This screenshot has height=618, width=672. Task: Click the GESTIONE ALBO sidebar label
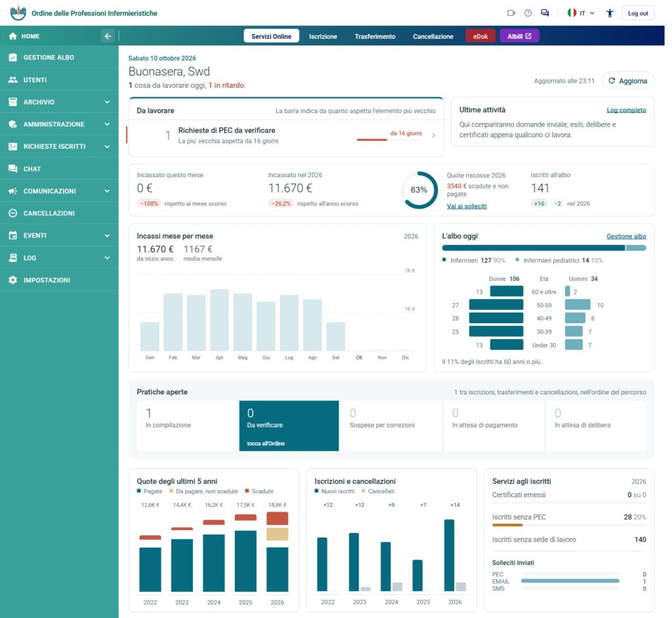[x=49, y=58]
